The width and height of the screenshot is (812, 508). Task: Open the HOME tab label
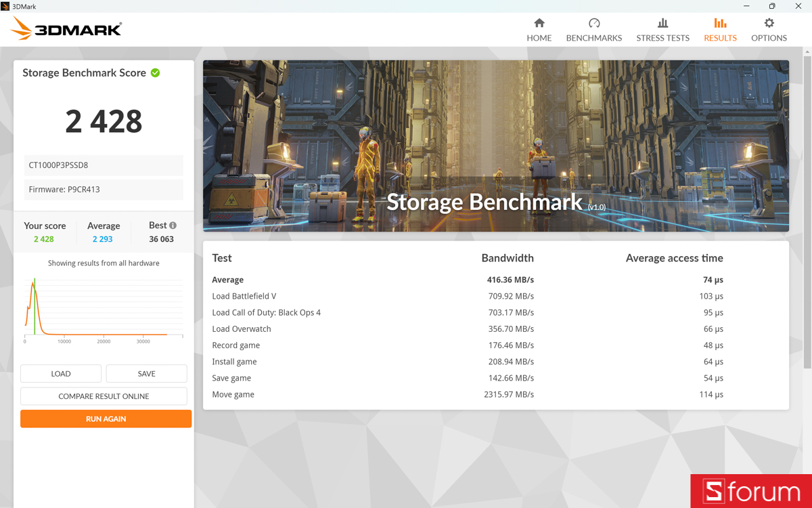point(539,38)
